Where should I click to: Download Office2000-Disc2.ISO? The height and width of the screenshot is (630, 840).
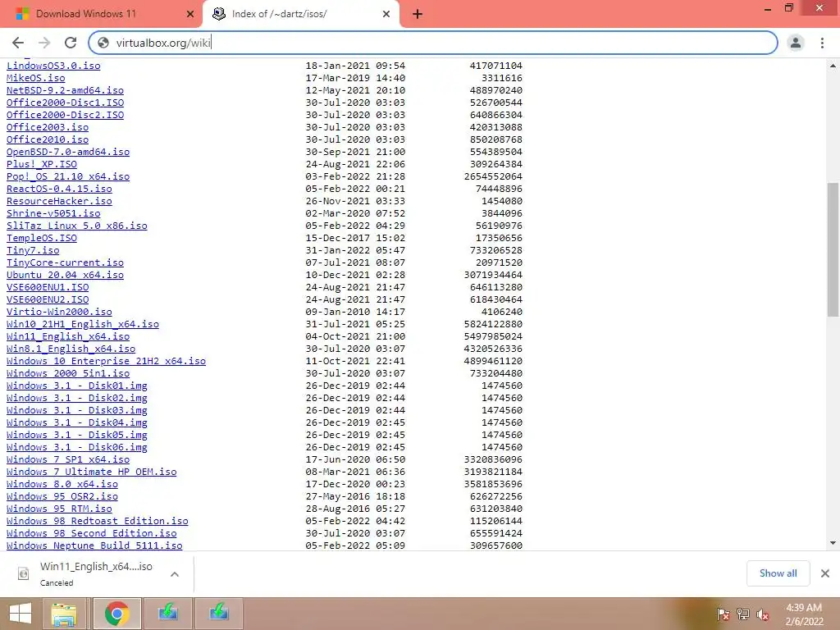coord(65,115)
